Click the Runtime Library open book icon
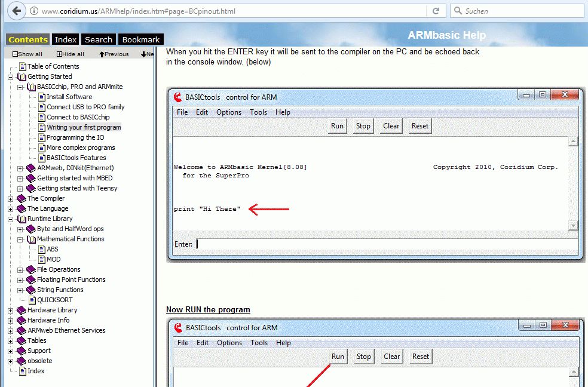The image size is (588, 387). tap(22, 219)
